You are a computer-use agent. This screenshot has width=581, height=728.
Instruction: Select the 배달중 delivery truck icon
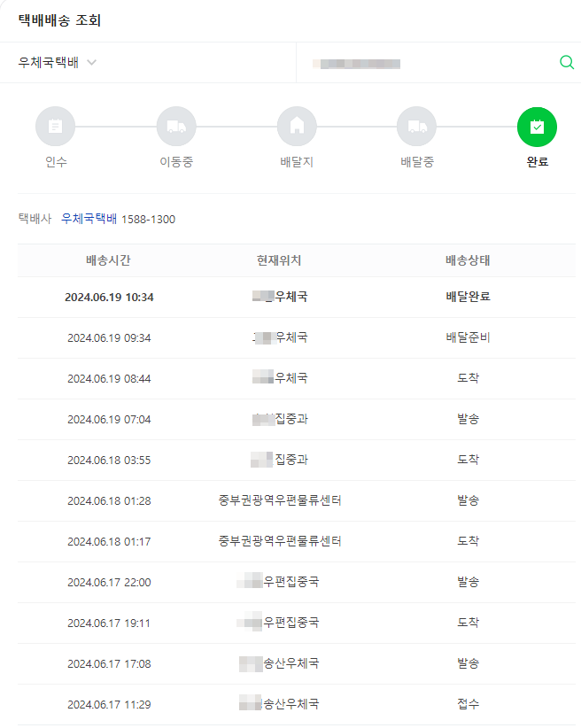416,126
